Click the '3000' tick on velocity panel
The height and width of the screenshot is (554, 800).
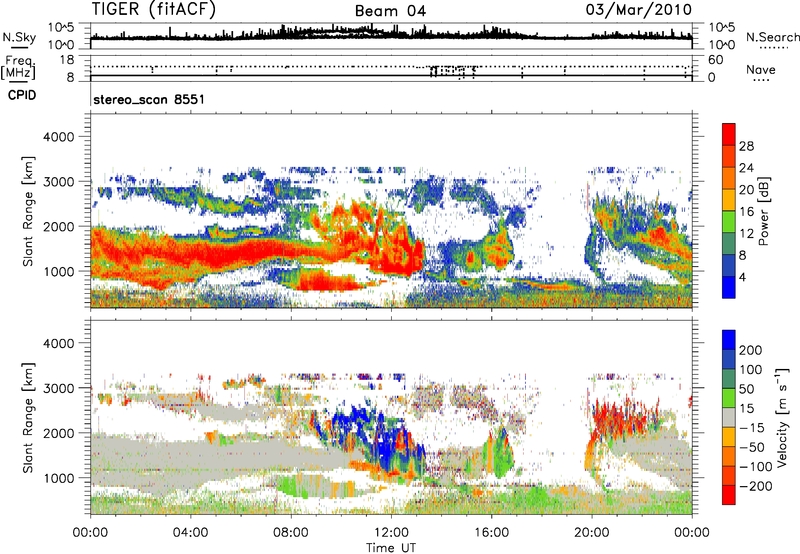pyautogui.click(x=58, y=388)
